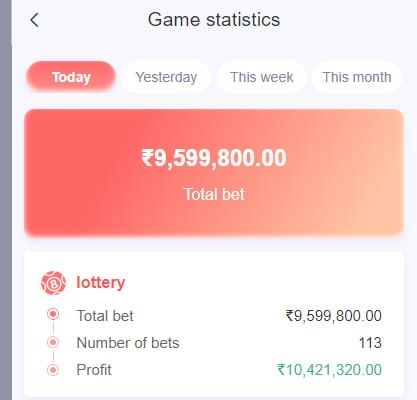Open the This month tab
417x400 pixels.
tap(357, 77)
